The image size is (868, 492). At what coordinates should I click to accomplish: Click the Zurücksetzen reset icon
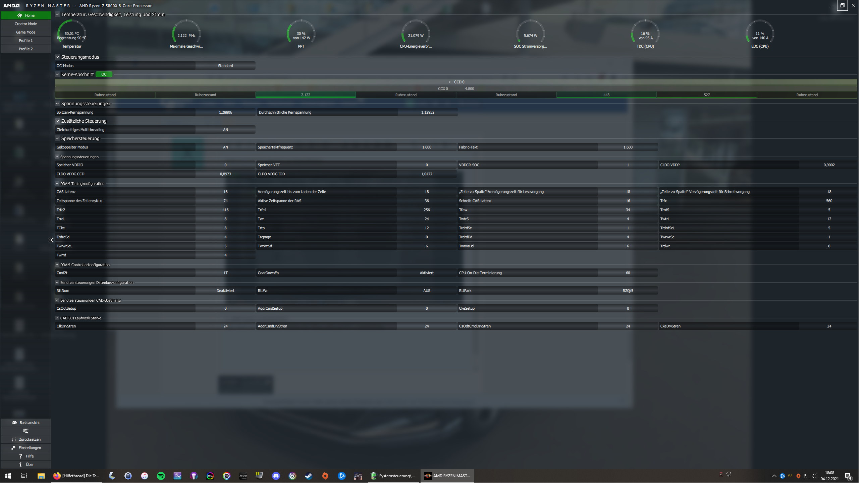pyautogui.click(x=14, y=439)
